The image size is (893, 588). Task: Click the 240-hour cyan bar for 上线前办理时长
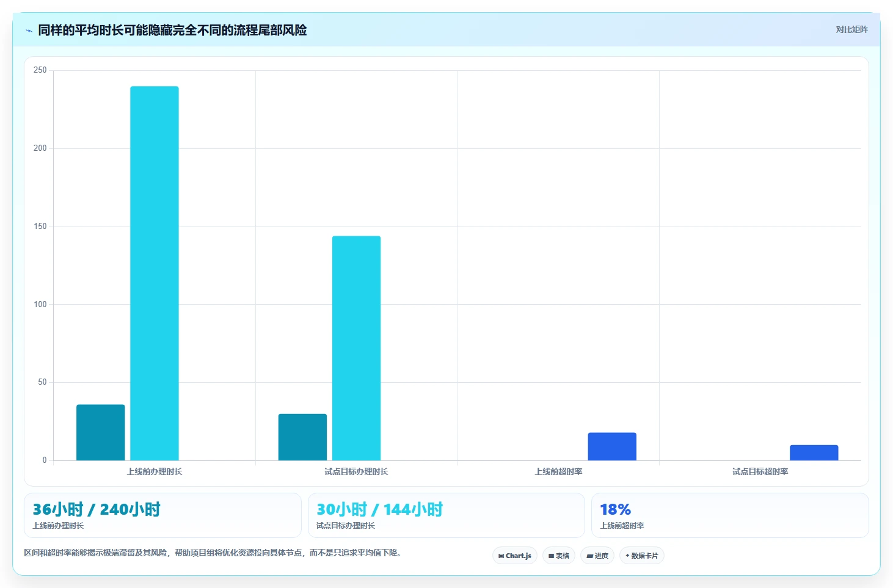tap(155, 273)
